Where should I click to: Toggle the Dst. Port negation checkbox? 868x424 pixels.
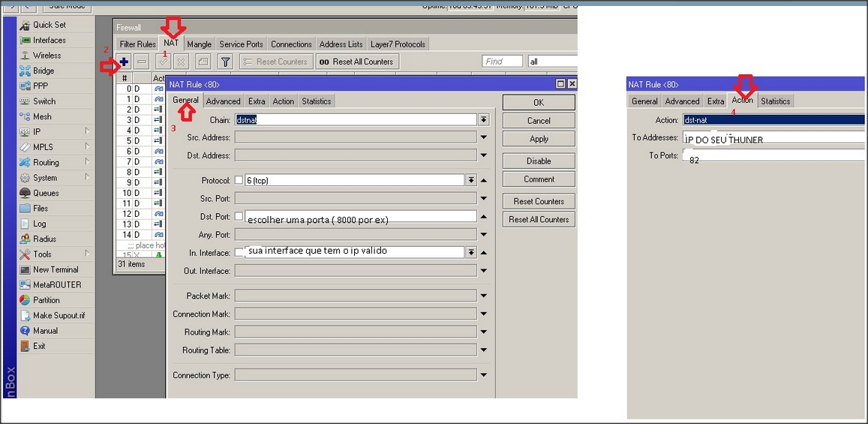point(239,216)
